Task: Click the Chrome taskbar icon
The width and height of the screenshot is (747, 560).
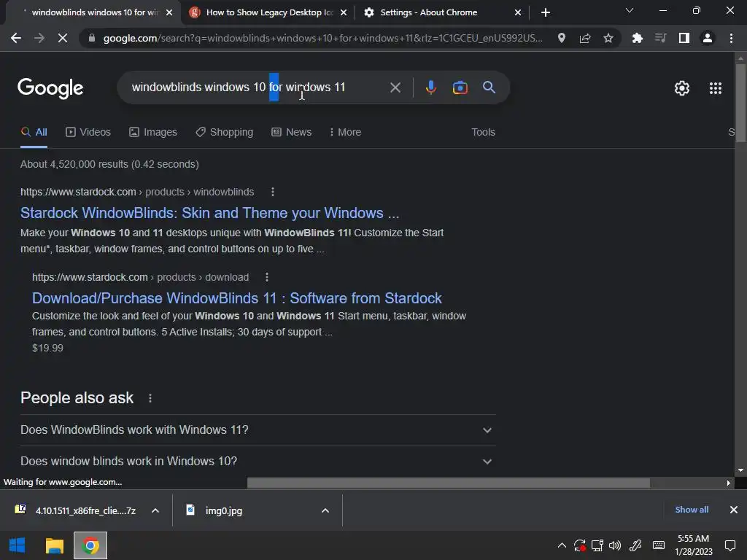Action: tap(90, 545)
